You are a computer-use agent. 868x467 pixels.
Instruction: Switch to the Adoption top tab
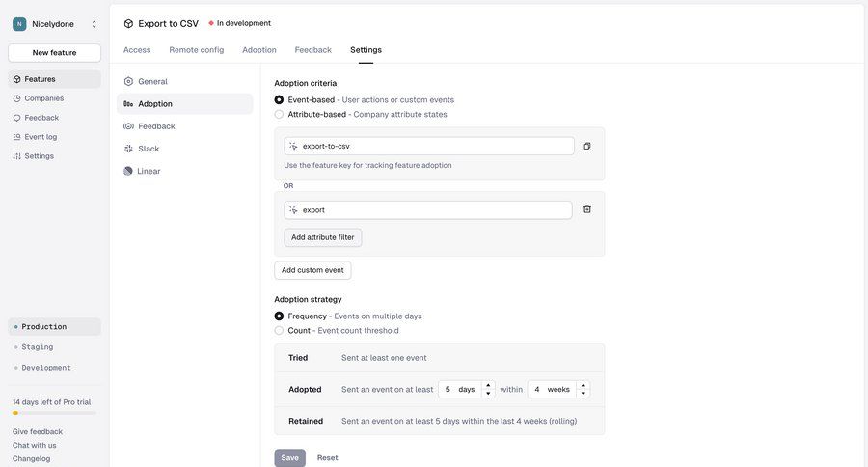pos(259,50)
